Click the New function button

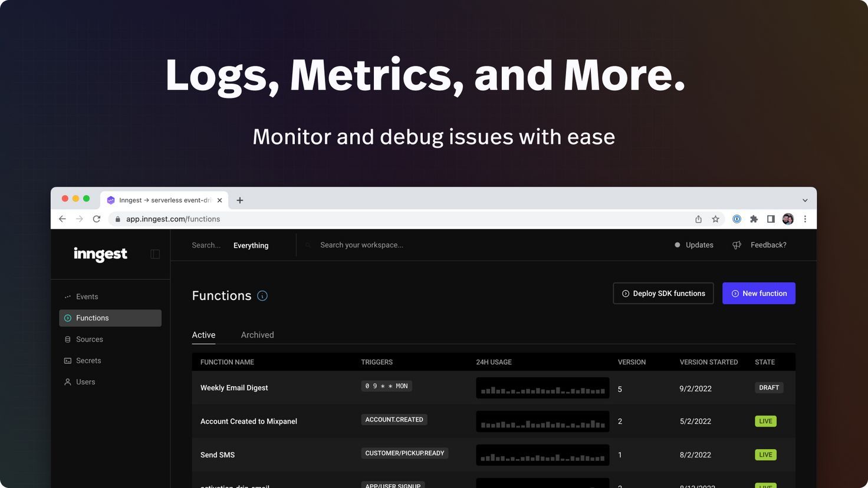coord(759,294)
